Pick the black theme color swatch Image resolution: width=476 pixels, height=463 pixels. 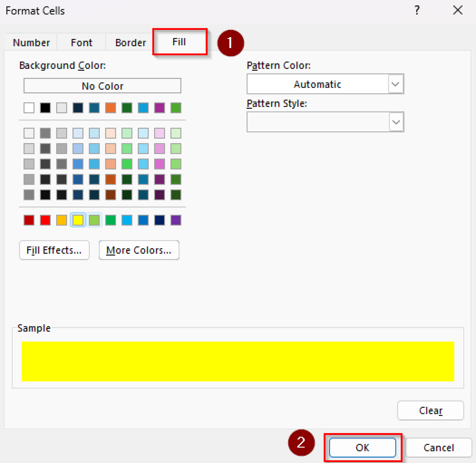tap(45, 108)
